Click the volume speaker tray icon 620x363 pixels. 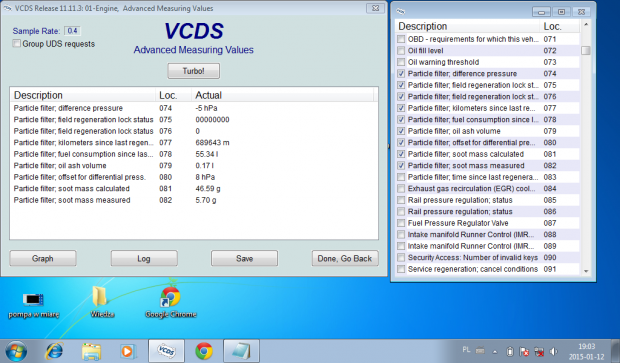pyautogui.click(x=554, y=351)
